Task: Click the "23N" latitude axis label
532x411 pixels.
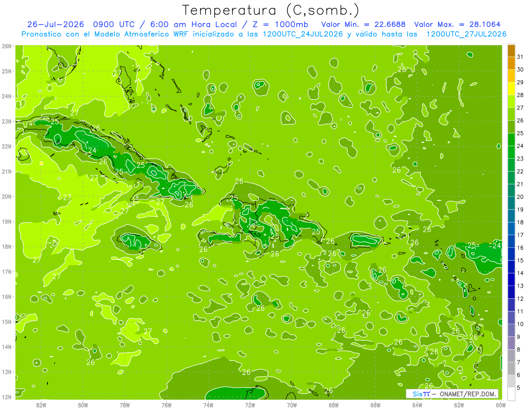Action: coord(7,121)
